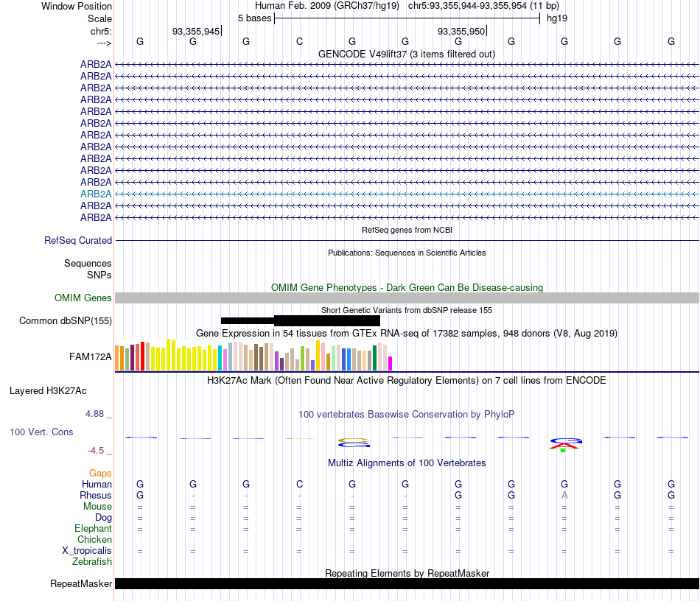Click the orange Gaps row label

point(100,473)
